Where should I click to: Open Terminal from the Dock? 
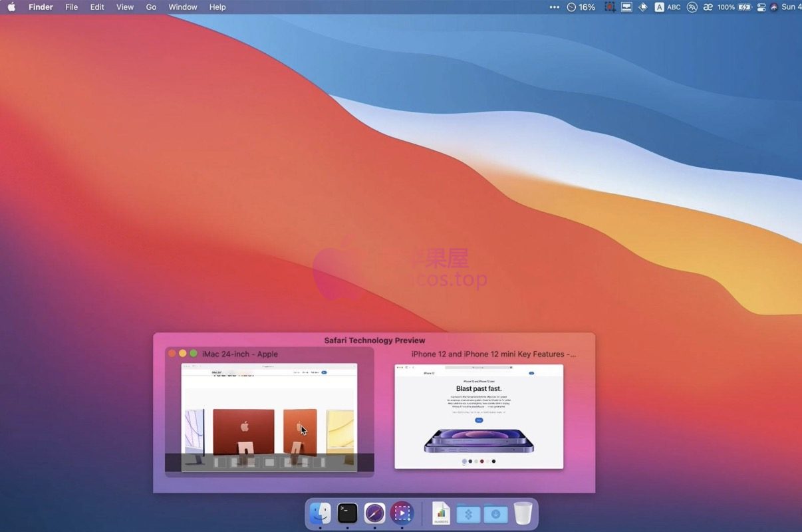[x=347, y=513]
